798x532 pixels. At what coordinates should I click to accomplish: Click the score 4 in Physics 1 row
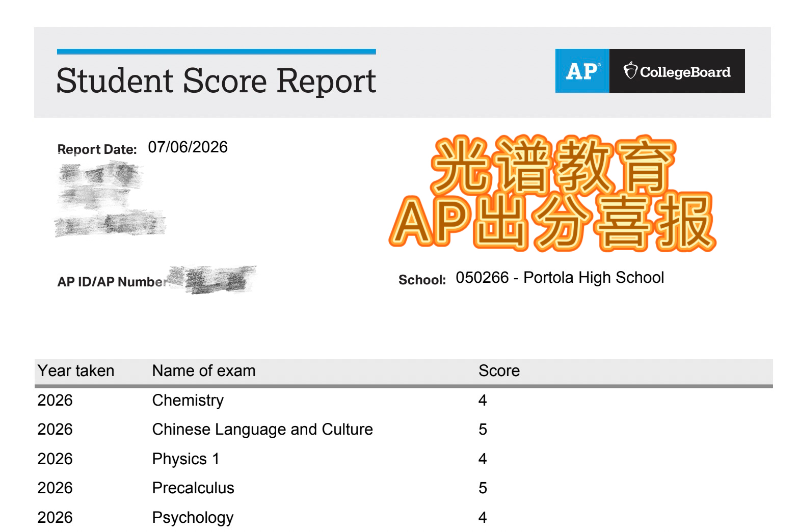(483, 459)
